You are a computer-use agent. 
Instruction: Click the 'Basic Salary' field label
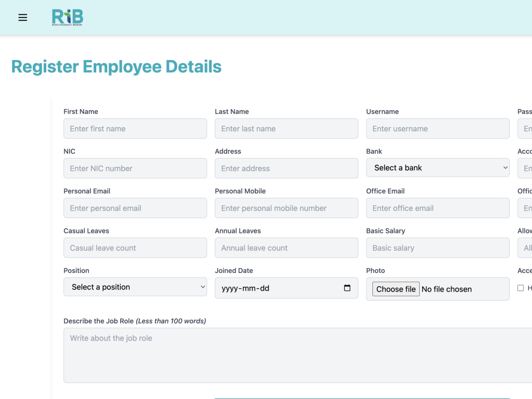click(x=385, y=231)
